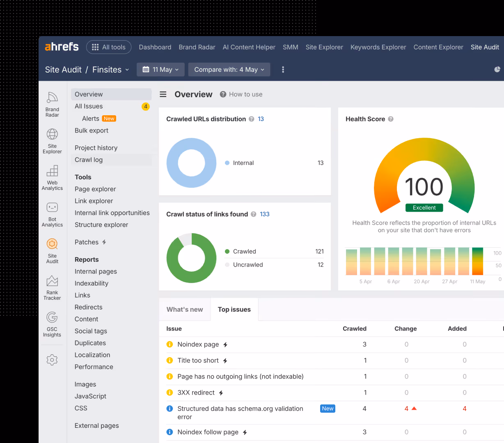Click the Site Audit breadcrumb link
The height and width of the screenshot is (443, 504).
point(63,70)
